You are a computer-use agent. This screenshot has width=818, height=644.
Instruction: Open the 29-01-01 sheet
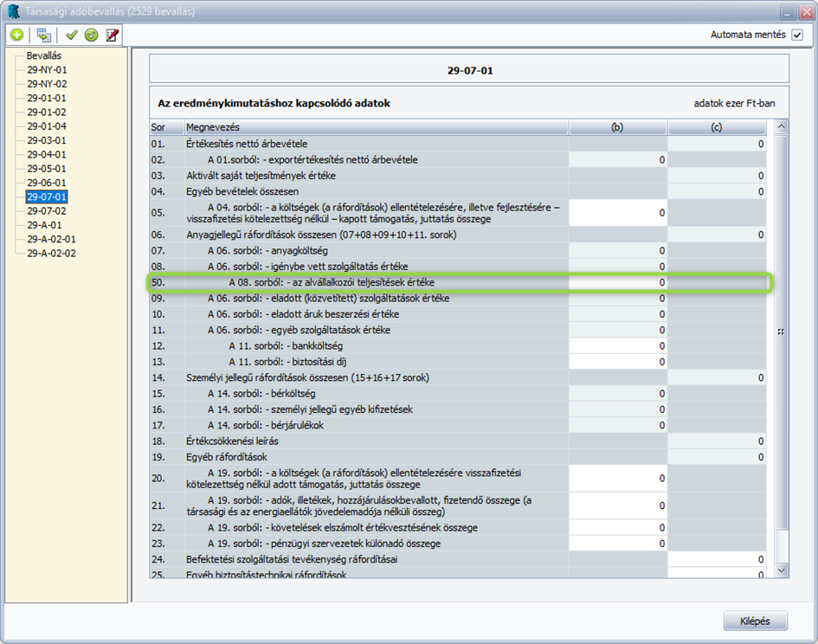point(47,98)
